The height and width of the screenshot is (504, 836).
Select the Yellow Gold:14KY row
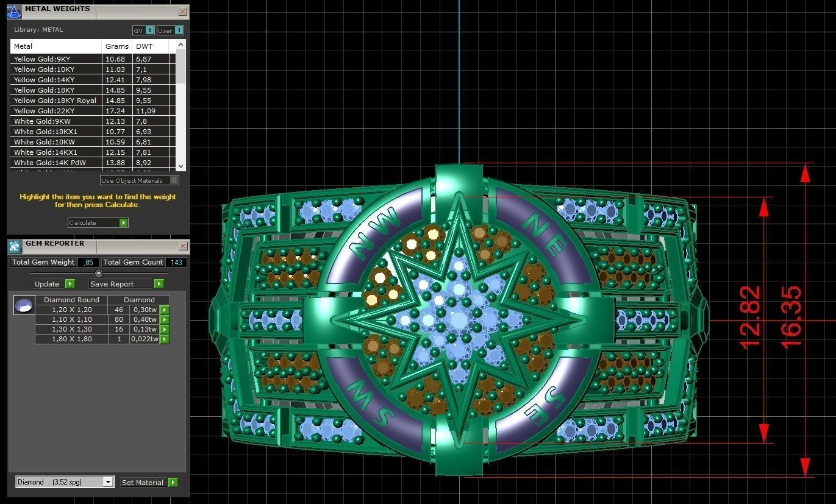tap(93, 80)
